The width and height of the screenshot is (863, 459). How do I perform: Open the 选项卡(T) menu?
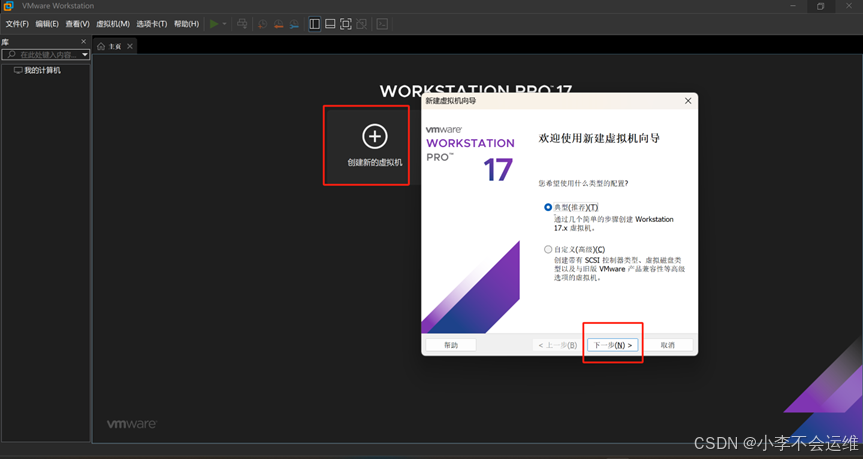pyautogui.click(x=151, y=24)
